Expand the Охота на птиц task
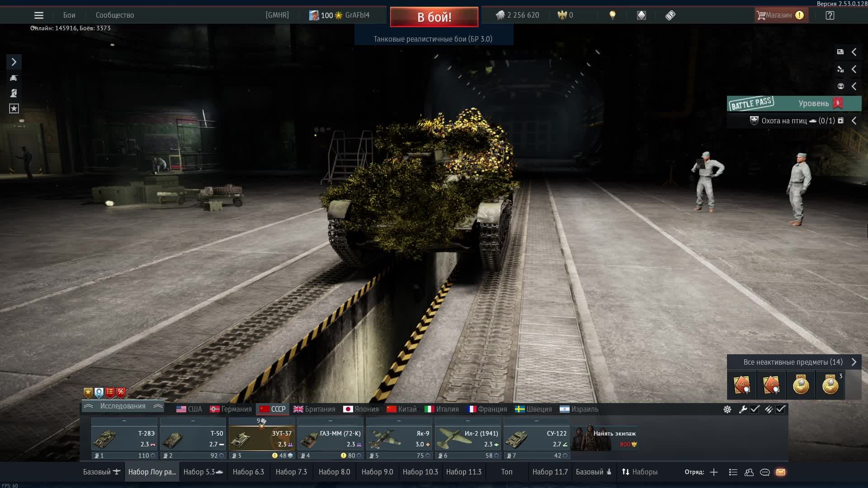The image size is (868, 488). [x=854, y=121]
